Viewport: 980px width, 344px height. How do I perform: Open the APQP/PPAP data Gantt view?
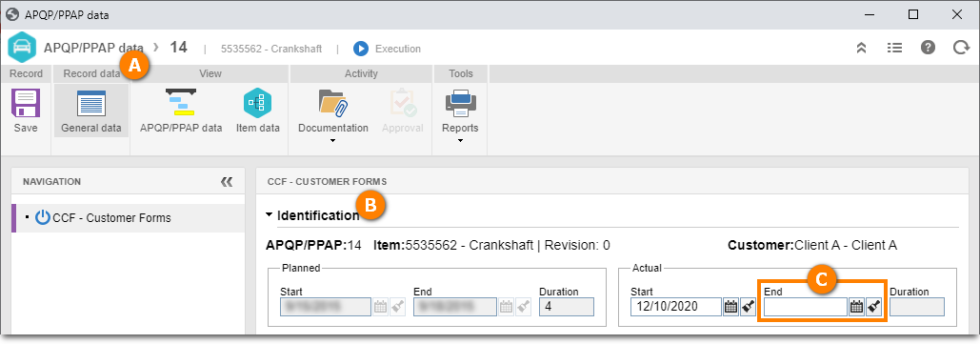point(181,111)
